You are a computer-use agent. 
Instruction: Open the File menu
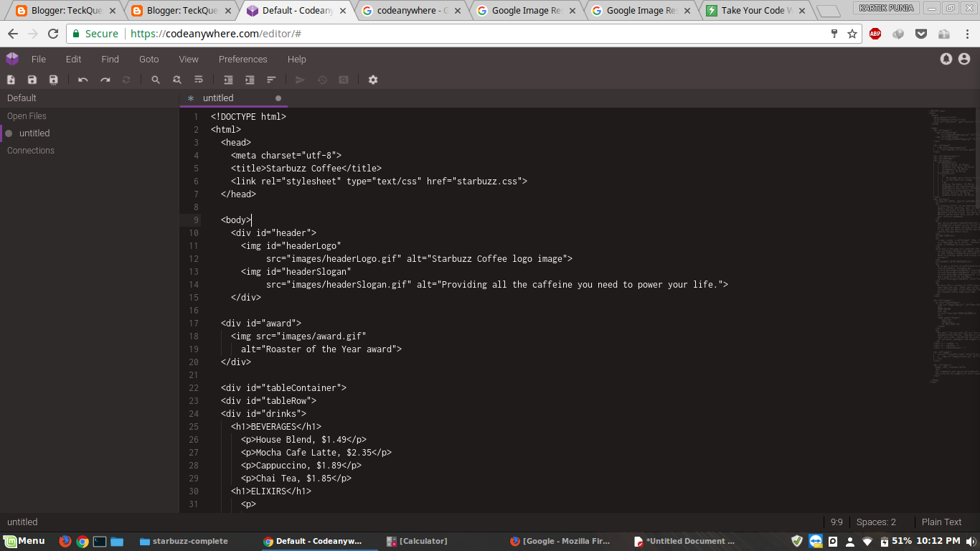(x=39, y=59)
